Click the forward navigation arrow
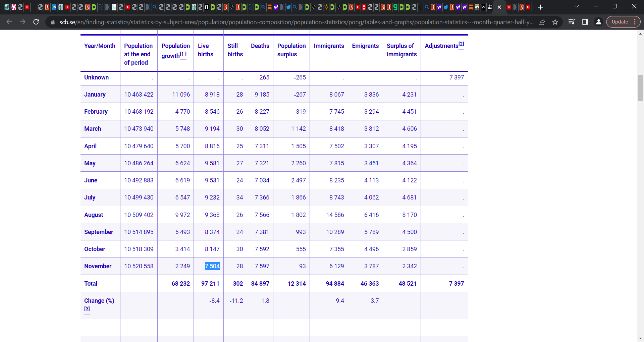This screenshot has height=342, width=644. [x=22, y=22]
